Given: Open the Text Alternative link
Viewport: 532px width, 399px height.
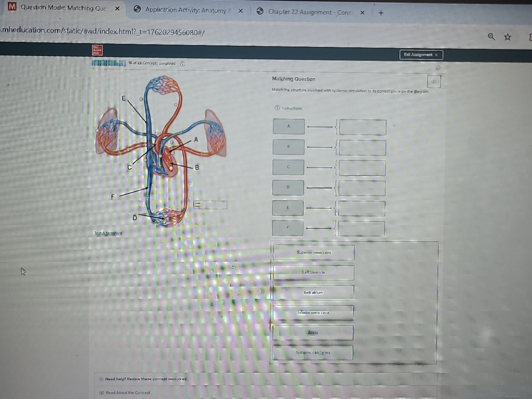Looking at the screenshot, I should (108, 233).
